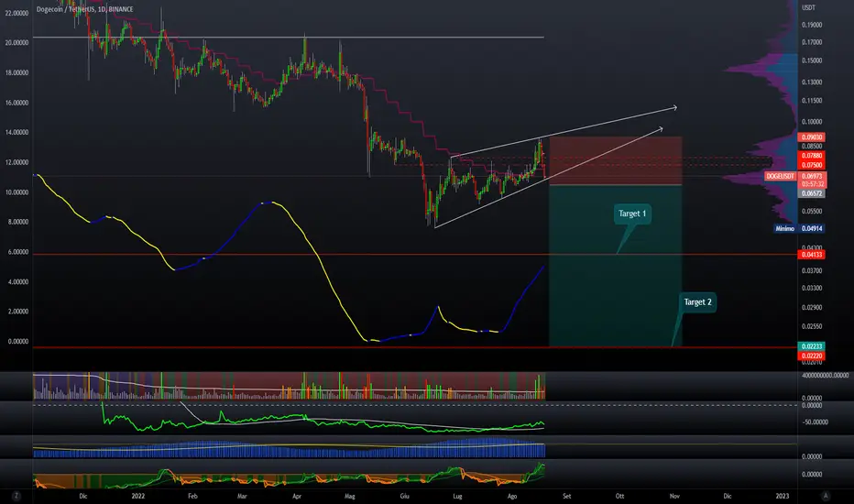Select the lower trendline arrow head

coord(660,129)
